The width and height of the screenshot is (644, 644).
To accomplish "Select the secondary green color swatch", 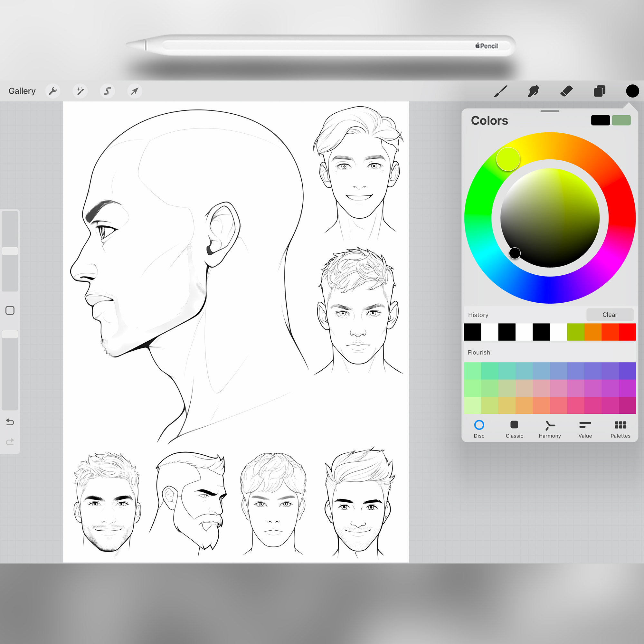I will point(621,120).
